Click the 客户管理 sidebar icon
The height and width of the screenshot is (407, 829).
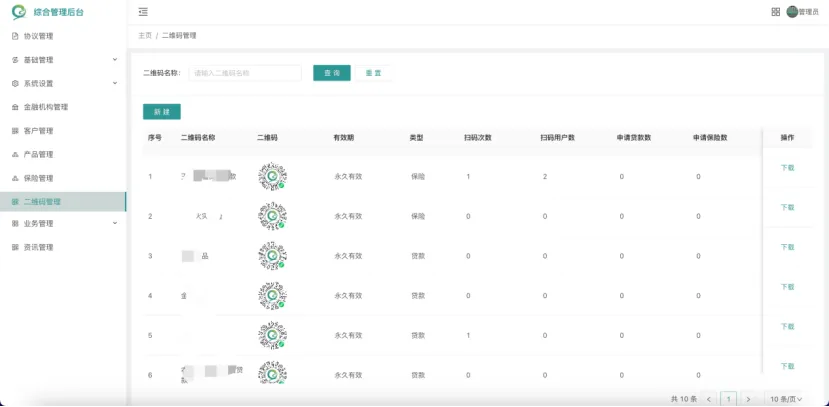coord(15,131)
